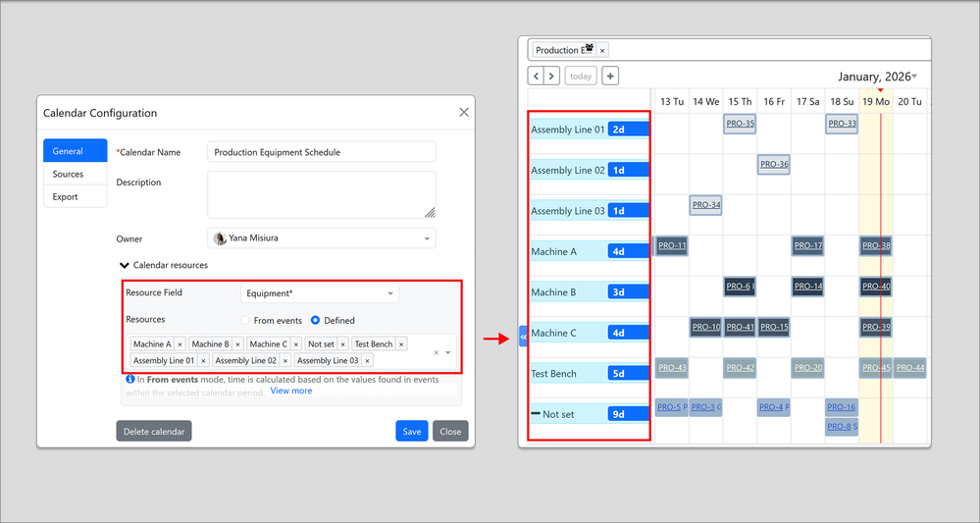Open event PRO-41 on Machine C
This screenshot has height=523, width=980.
coord(740,327)
